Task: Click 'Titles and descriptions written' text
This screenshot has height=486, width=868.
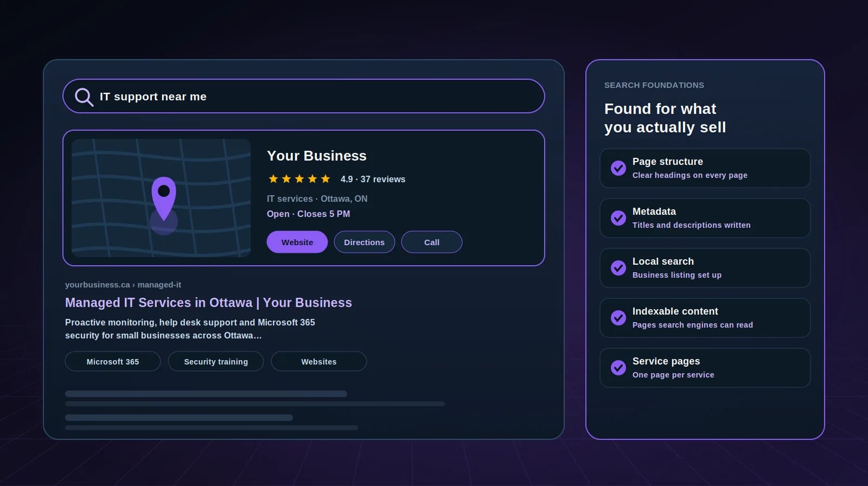Action: point(692,225)
